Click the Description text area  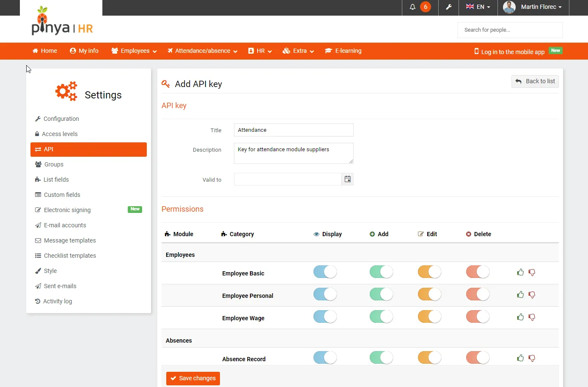(294, 153)
